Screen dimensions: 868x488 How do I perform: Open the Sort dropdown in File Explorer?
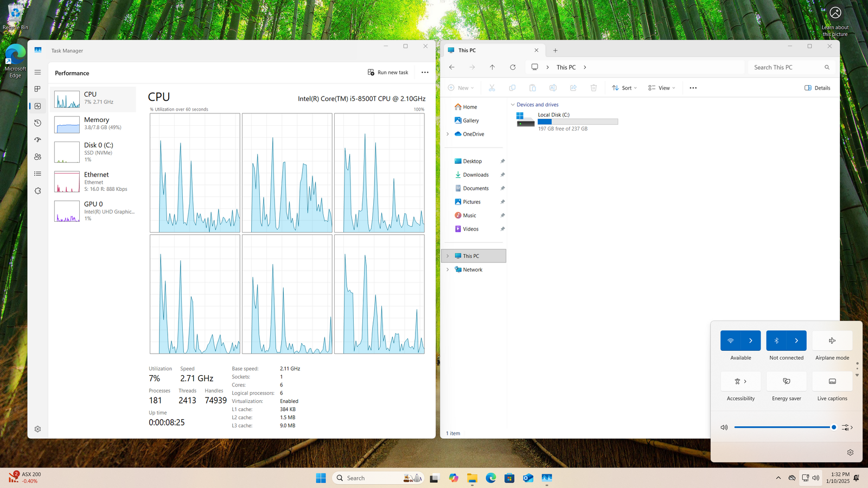click(x=624, y=88)
